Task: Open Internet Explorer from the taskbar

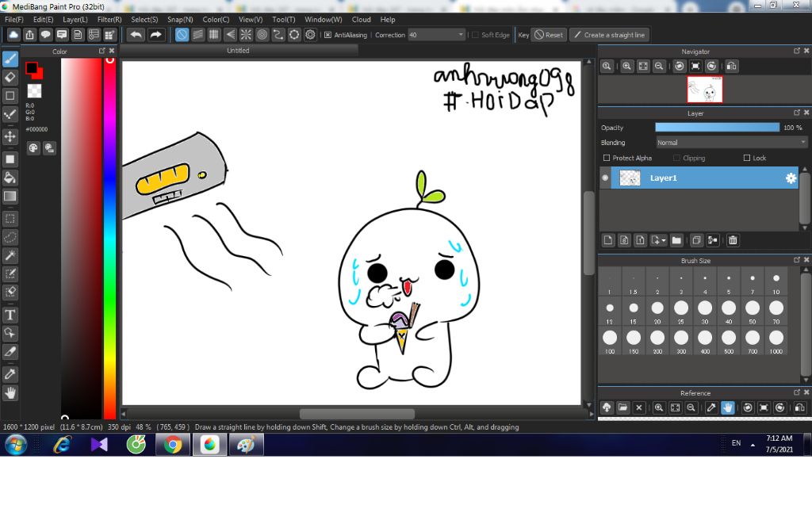Action: tap(62, 445)
